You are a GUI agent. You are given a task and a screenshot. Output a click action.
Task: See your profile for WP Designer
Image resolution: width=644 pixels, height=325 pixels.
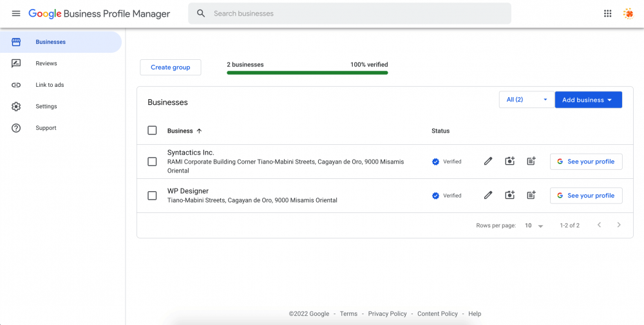point(586,196)
